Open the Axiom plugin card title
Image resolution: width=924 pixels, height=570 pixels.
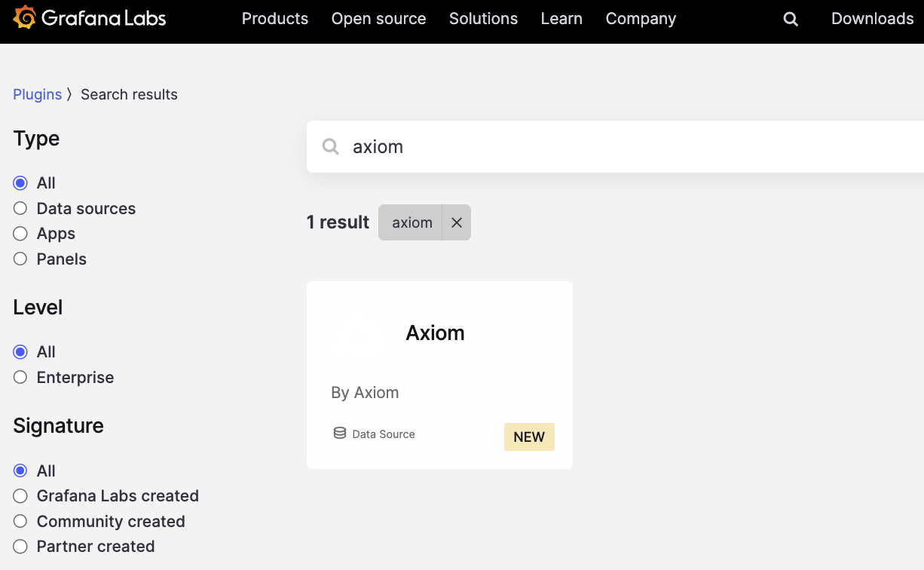pyautogui.click(x=435, y=332)
